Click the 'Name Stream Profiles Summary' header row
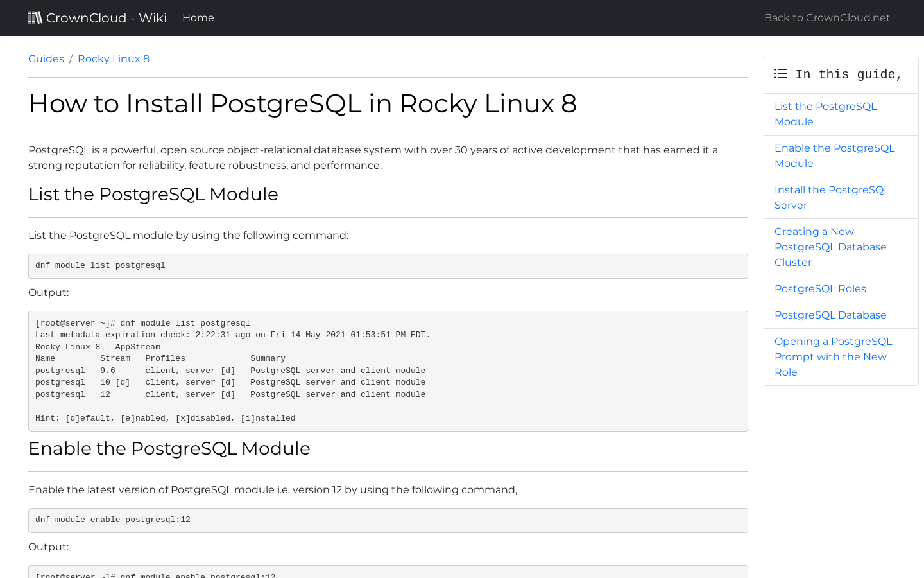This screenshot has height=578, width=924. 160,359
